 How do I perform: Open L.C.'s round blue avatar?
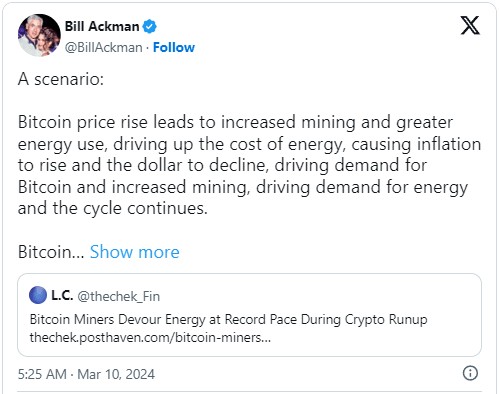[x=38, y=295]
